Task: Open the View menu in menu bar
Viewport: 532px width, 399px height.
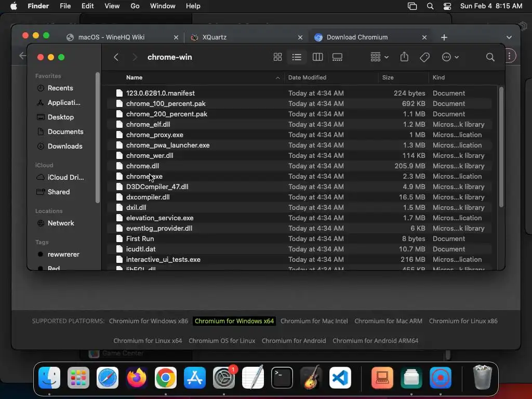Action: tap(112, 6)
